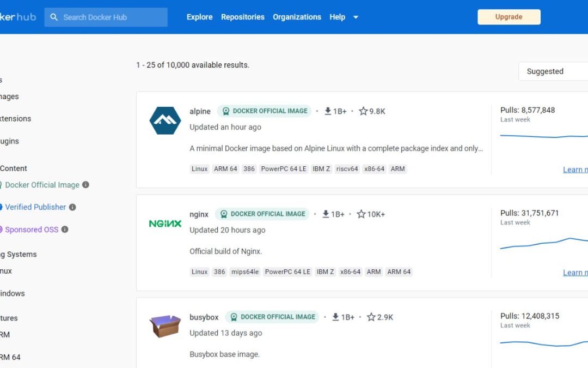Image resolution: width=588 pixels, height=368 pixels.
Task: Click the PowerPC 64 LE tag on nginx
Action: (x=287, y=272)
